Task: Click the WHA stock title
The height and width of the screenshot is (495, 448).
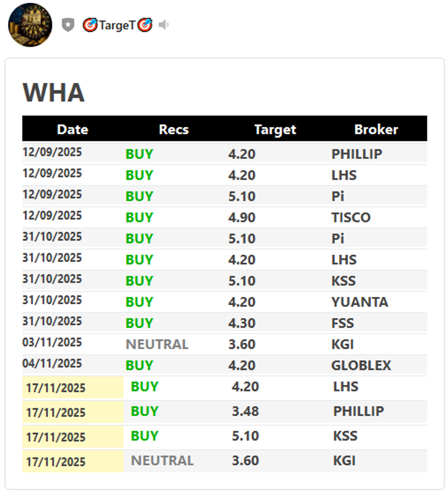Action: [x=53, y=92]
